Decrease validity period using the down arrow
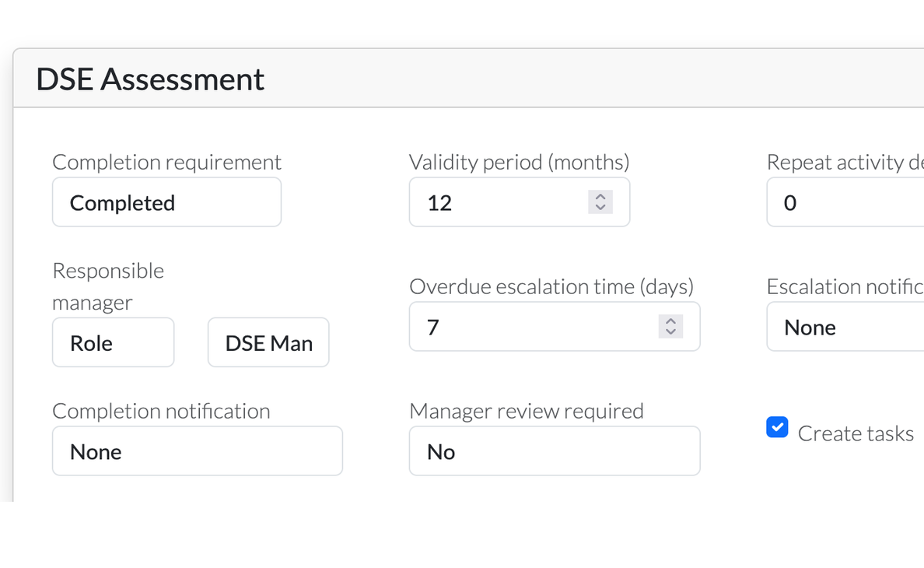Viewport: 924px width, 568px height. tap(600, 208)
